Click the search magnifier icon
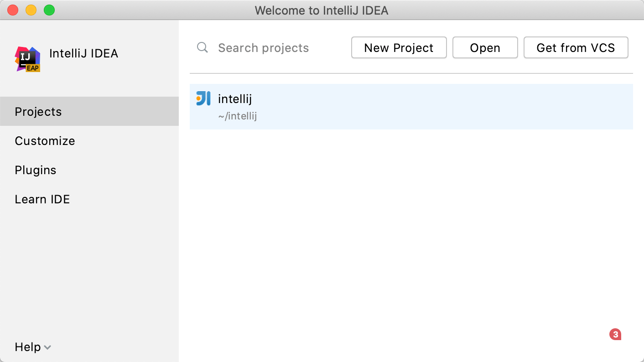 [x=202, y=47]
